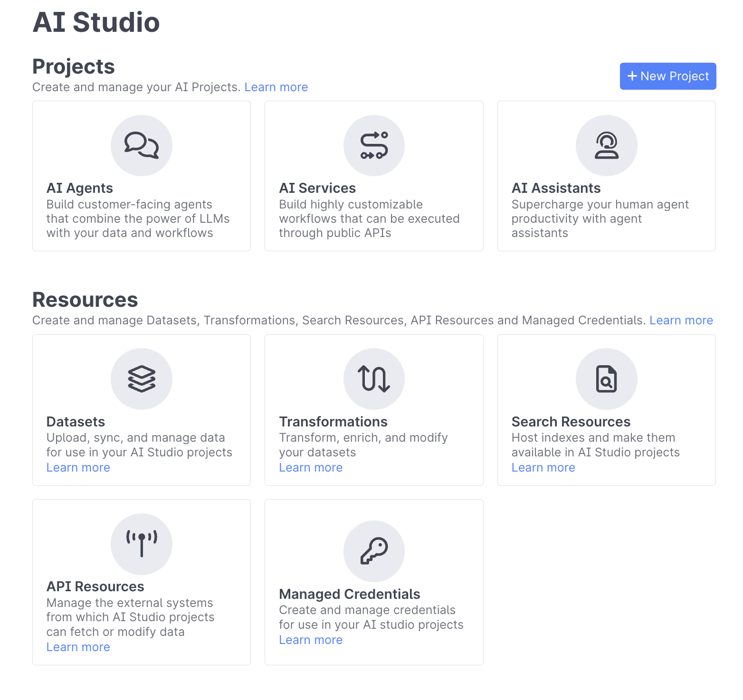
Task: Open the Datasets card title
Action: click(76, 422)
